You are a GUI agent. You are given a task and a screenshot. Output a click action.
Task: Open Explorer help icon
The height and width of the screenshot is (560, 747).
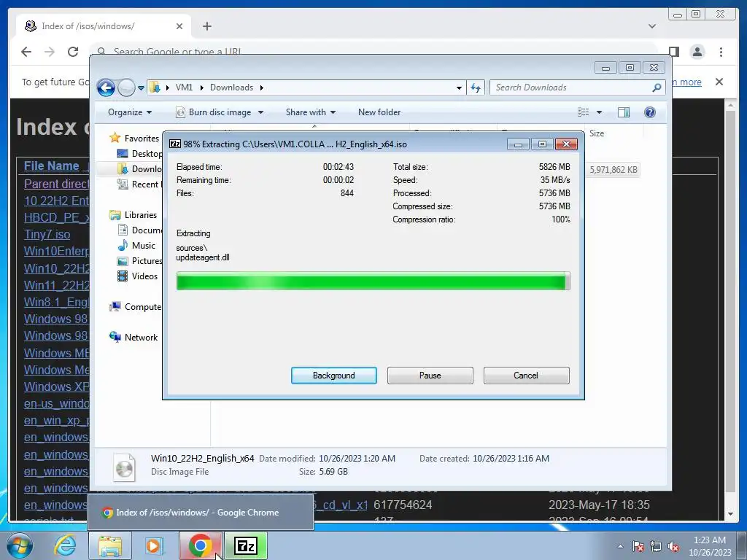(650, 112)
